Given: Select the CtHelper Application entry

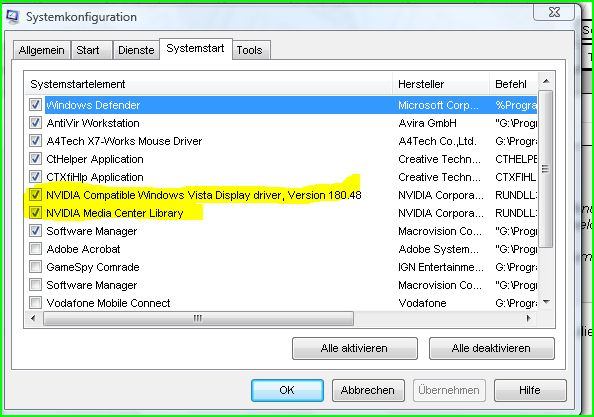Looking at the screenshot, I should tap(95, 159).
